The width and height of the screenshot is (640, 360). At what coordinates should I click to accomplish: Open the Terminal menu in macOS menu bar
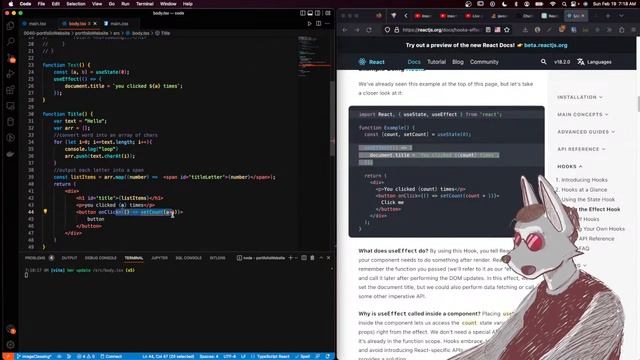coord(144,4)
